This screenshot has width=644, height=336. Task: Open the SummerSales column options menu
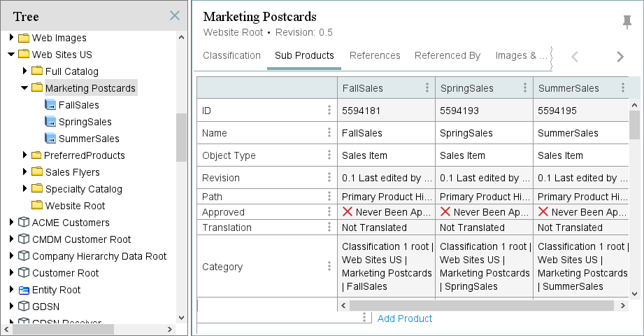623,88
